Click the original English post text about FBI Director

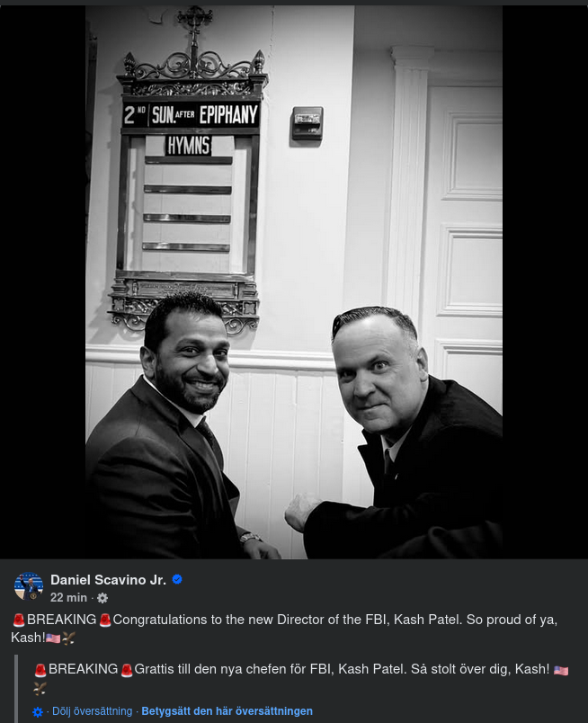click(284, 629)
